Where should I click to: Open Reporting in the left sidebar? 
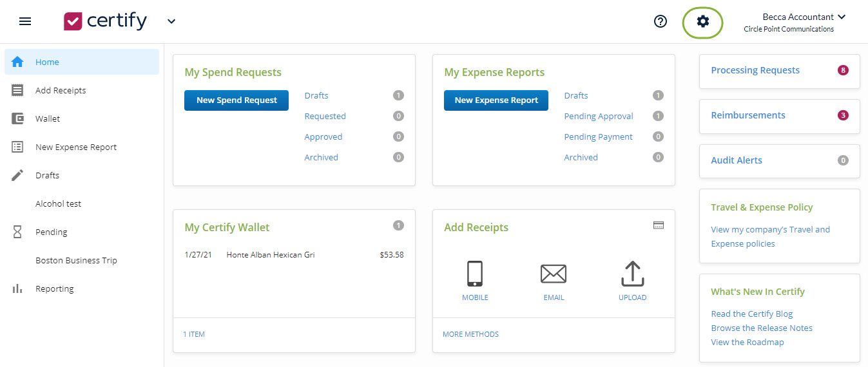click(54, 289)
